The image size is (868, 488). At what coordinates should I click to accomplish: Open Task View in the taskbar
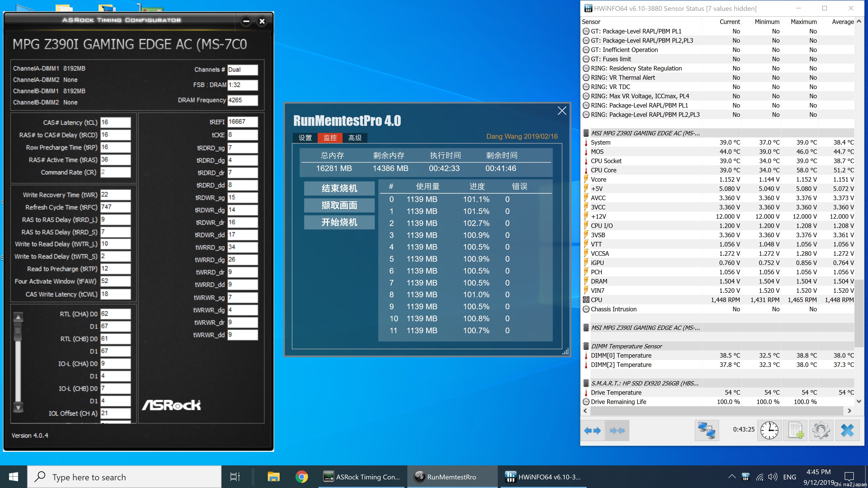pyautogui.click(x=235, y=477)
